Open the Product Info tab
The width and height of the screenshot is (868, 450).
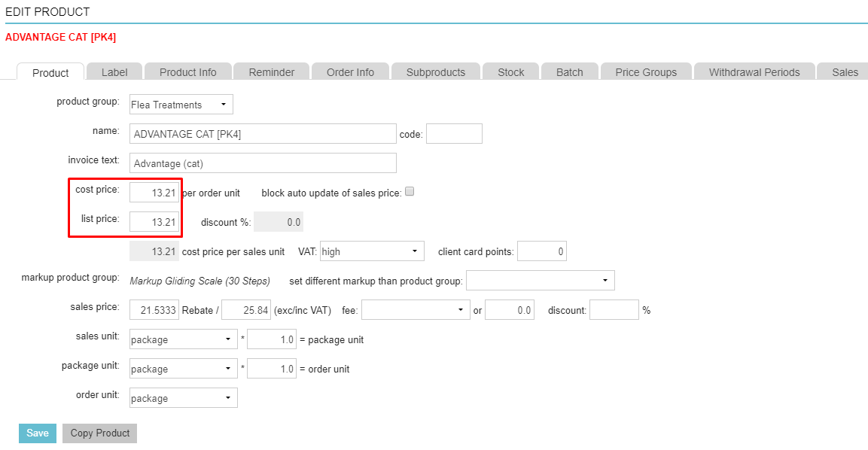(187, 72)
